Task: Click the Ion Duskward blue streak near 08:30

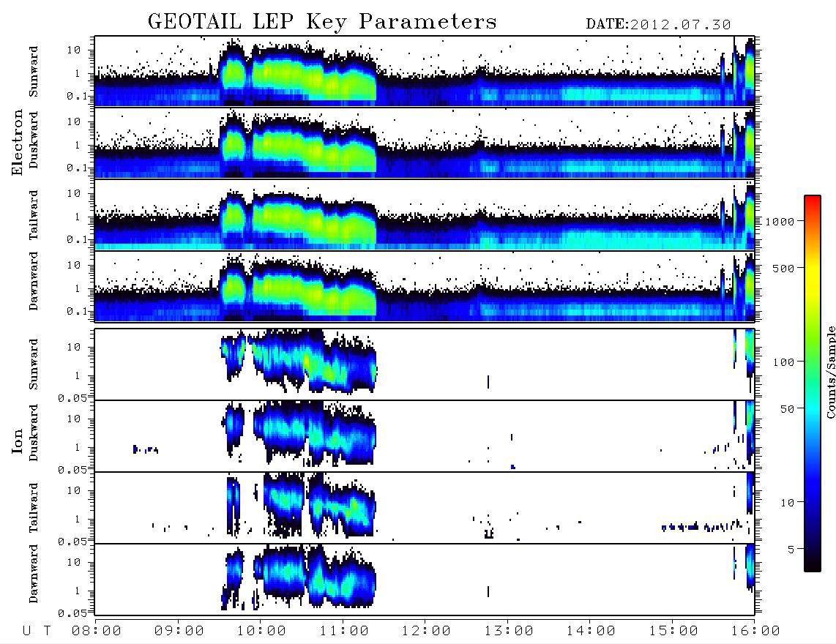Action: [146, 449]
